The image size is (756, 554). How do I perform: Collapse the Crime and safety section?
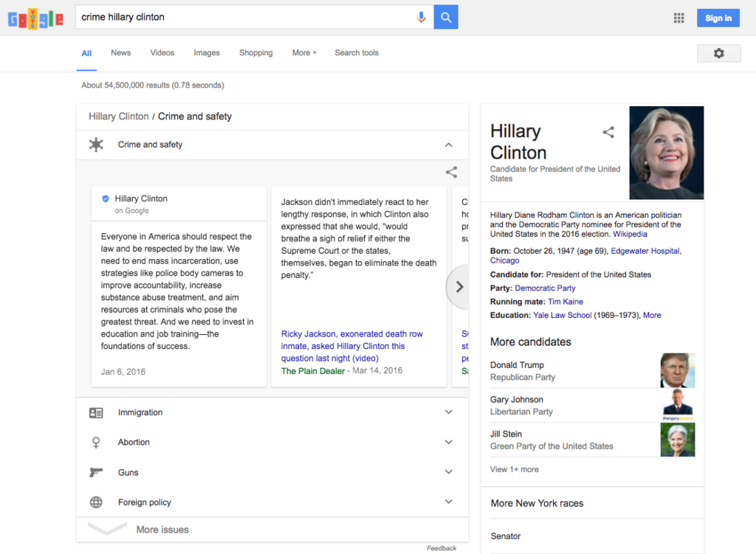tap(448, 145)
